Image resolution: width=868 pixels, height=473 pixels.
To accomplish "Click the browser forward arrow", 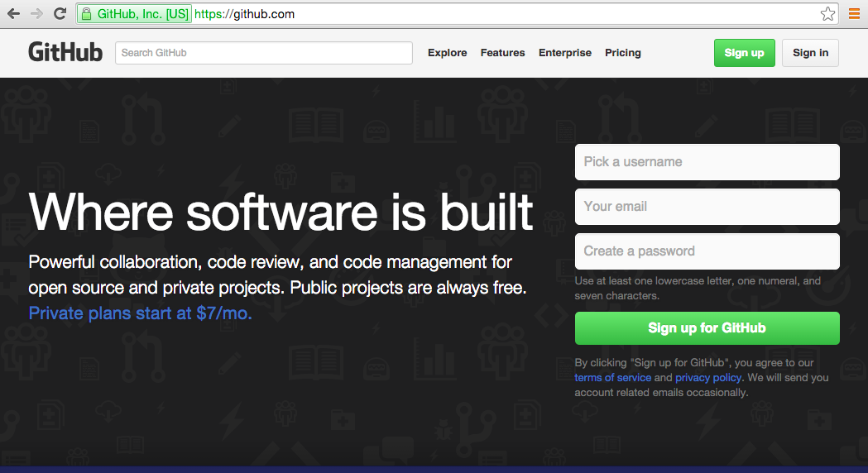I will [x=36, y=14].
